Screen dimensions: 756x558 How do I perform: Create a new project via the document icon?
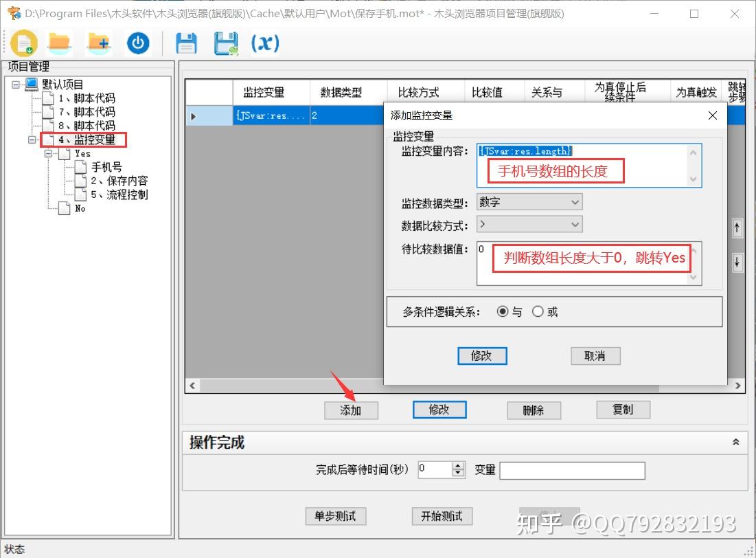(25, 42)
